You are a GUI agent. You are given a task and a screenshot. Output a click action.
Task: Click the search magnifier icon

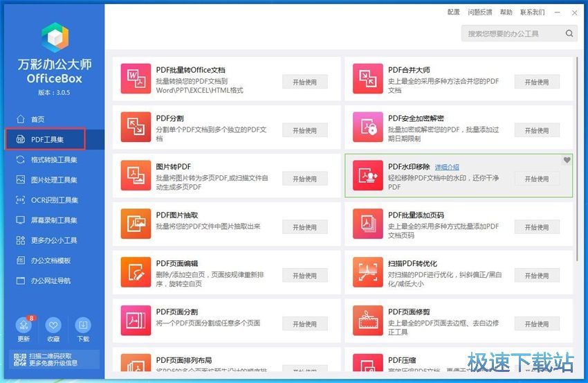(569, 33)
